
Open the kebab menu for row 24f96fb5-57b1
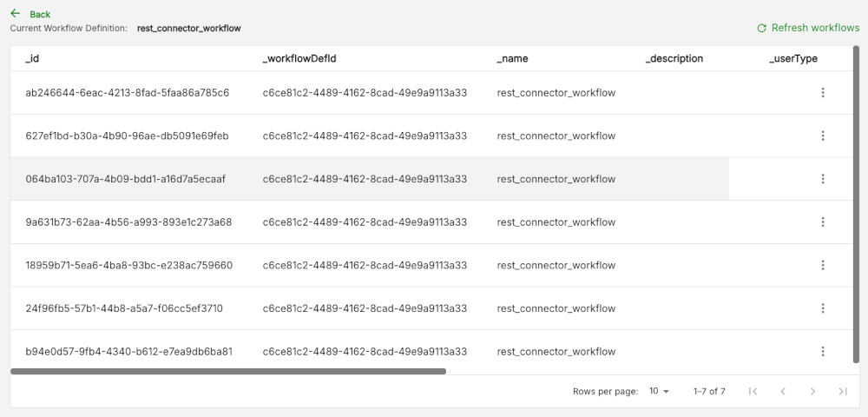click(x=823, y=308)
